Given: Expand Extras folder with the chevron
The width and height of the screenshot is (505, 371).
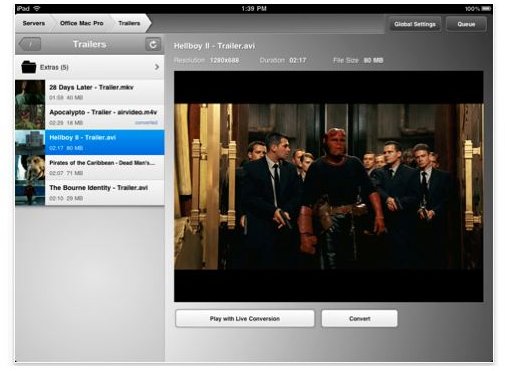Looking at the screenshot, I should (x=157, y=67).
